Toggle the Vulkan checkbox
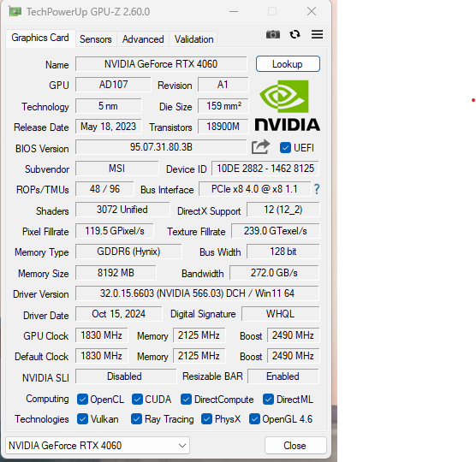The height and width of the screenshot is (462, 476). pos(82,419)
